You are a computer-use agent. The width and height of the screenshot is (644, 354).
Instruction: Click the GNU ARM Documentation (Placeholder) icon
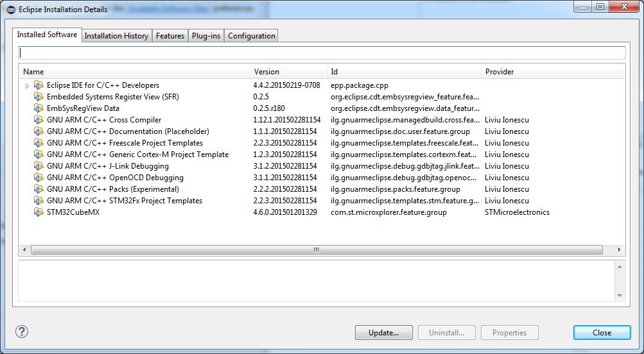(39, 131)
